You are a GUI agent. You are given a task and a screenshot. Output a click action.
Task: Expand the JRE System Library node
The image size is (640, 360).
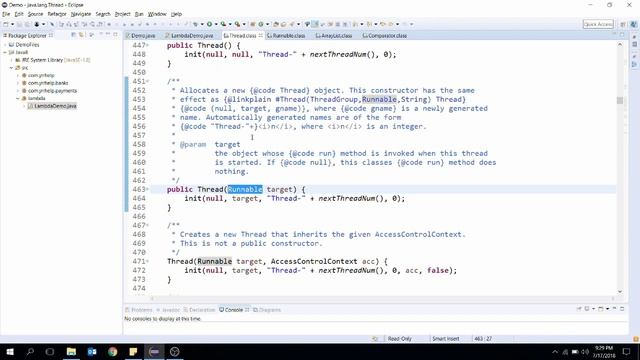coord(11,60)
